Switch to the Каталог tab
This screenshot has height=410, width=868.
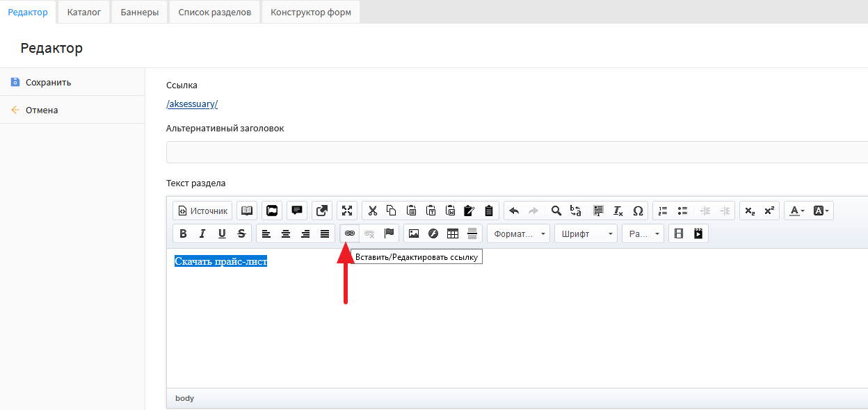(84, 12)
